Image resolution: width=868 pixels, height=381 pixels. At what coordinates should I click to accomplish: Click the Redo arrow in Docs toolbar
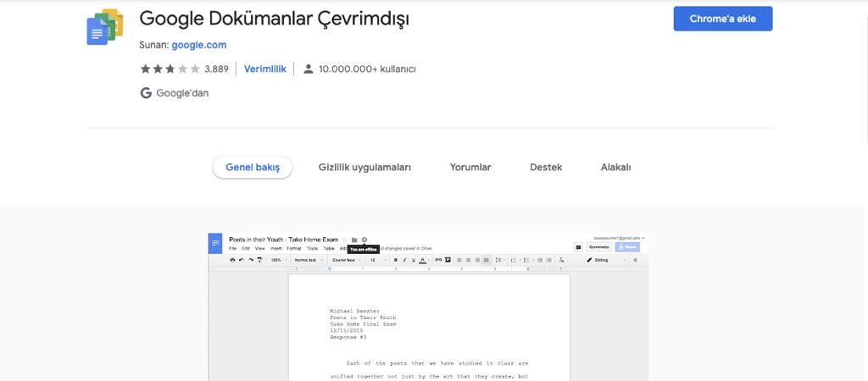coord(251,260)
